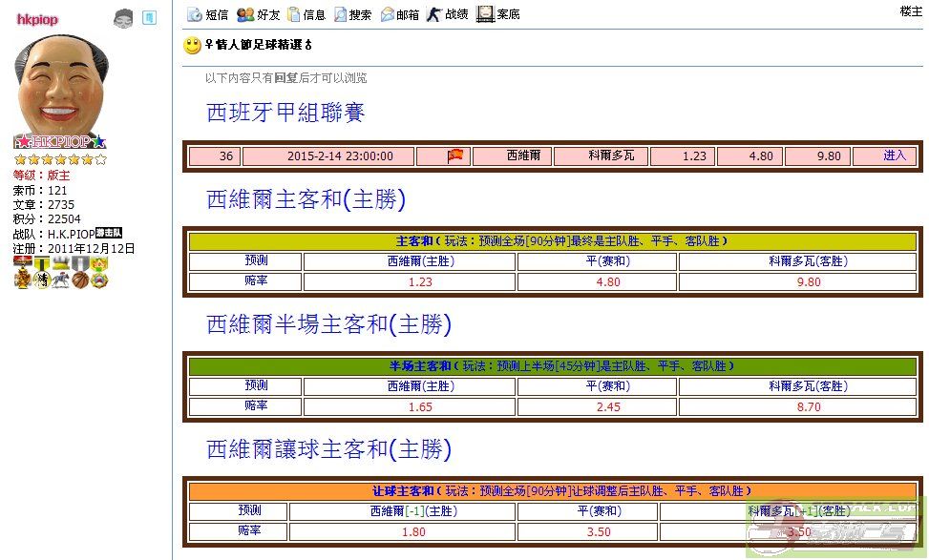Image resolution: width=929 pixels, height=560 pixels.
Task: Open the 短信 short message icon
Action: pos(195,14)
